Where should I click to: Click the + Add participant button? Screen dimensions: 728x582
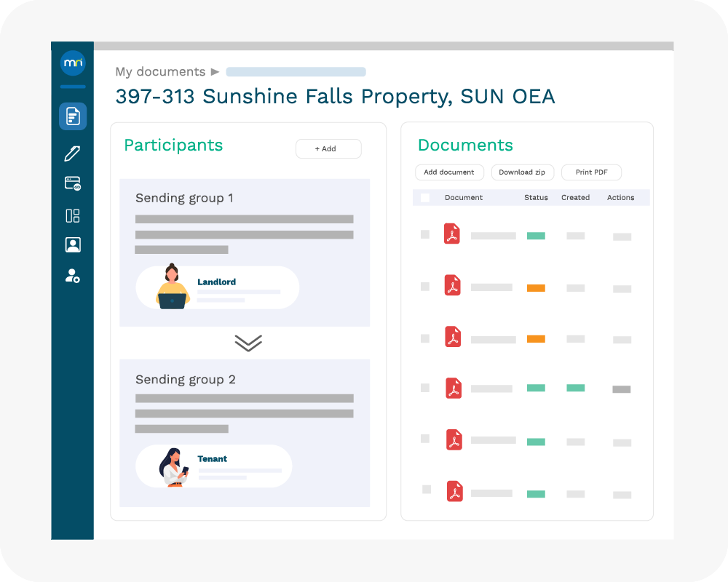tap(328, 149)
